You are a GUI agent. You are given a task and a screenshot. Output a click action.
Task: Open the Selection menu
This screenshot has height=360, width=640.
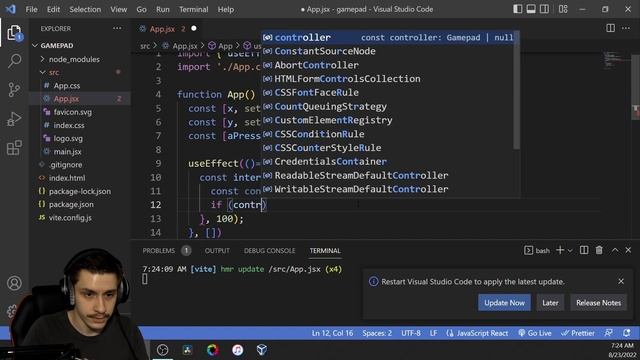85,9
